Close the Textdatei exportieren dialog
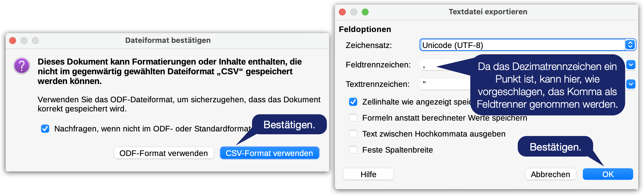 [x=342, y=12]
